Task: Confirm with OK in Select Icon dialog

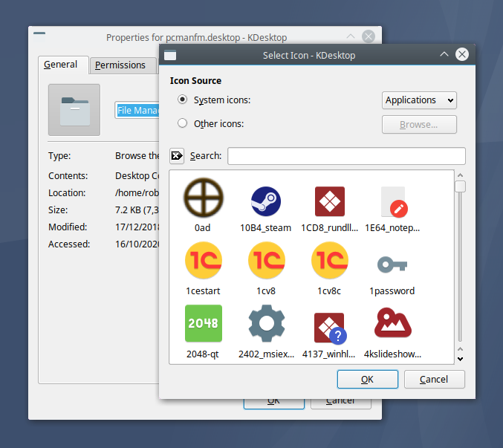Action: point(367,380)
